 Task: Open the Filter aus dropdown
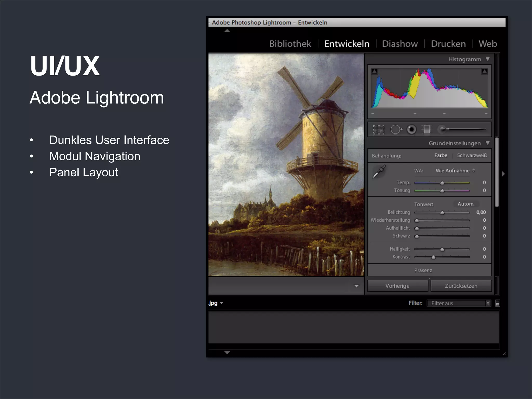click(459, 303)
